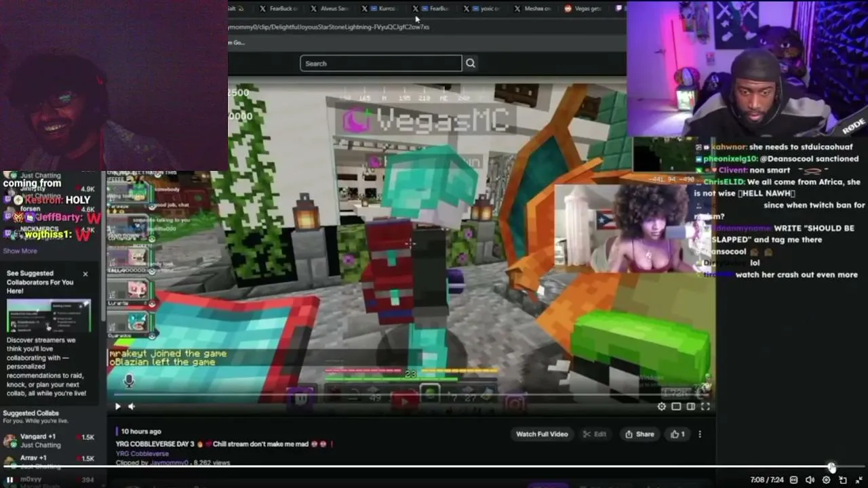Open outer video settings gear

[x=826, y=480]
